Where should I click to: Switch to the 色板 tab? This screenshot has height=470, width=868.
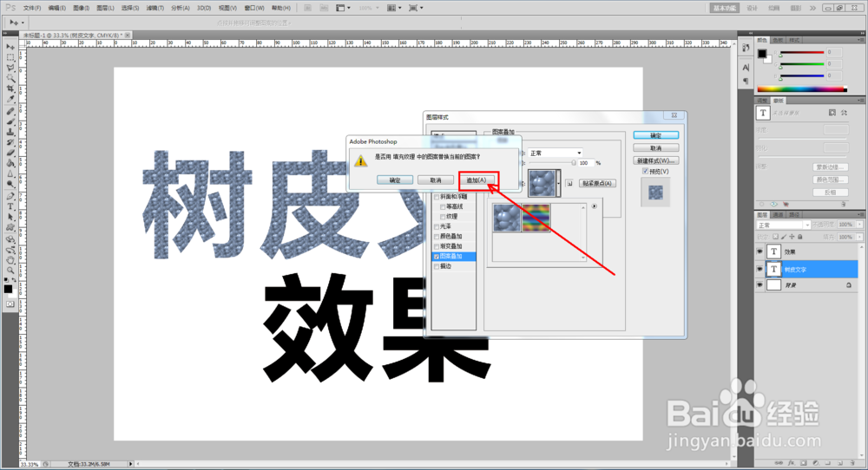(779, 40)
